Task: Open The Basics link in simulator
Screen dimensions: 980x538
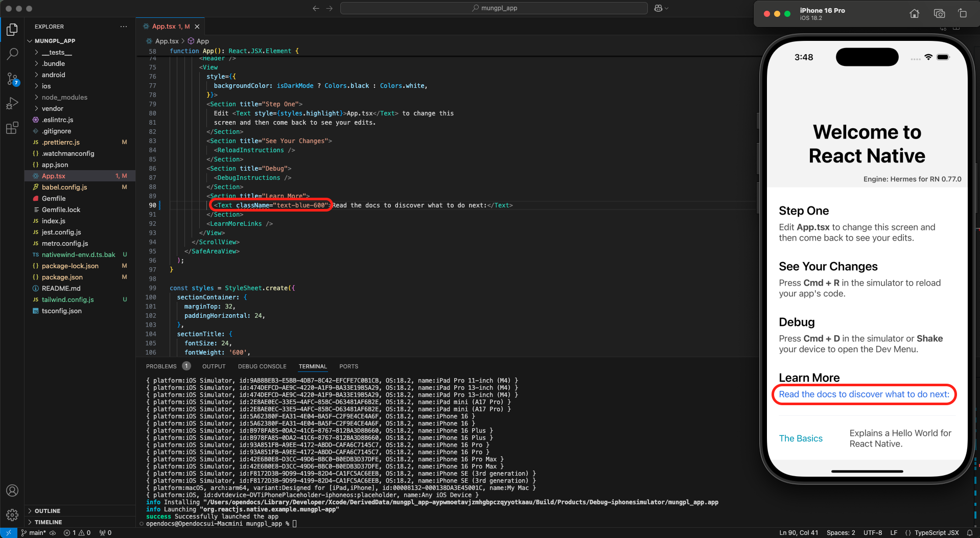Action: 801,438
